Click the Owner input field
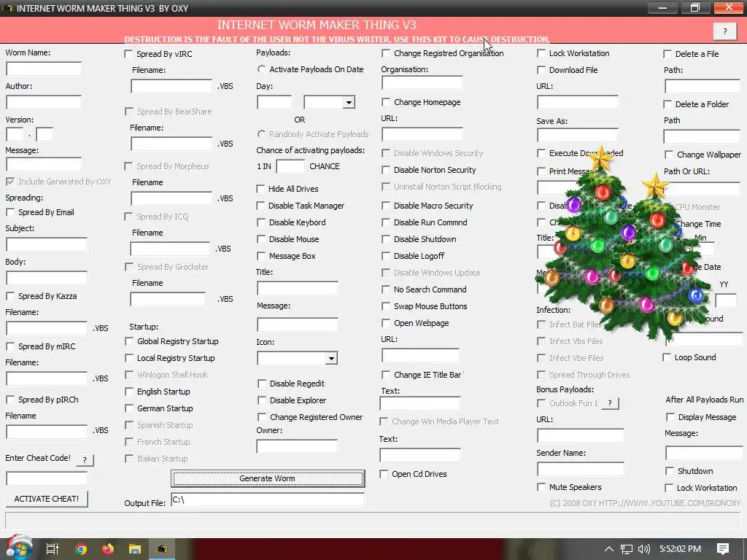747x560 pixels. pos(297,446)
